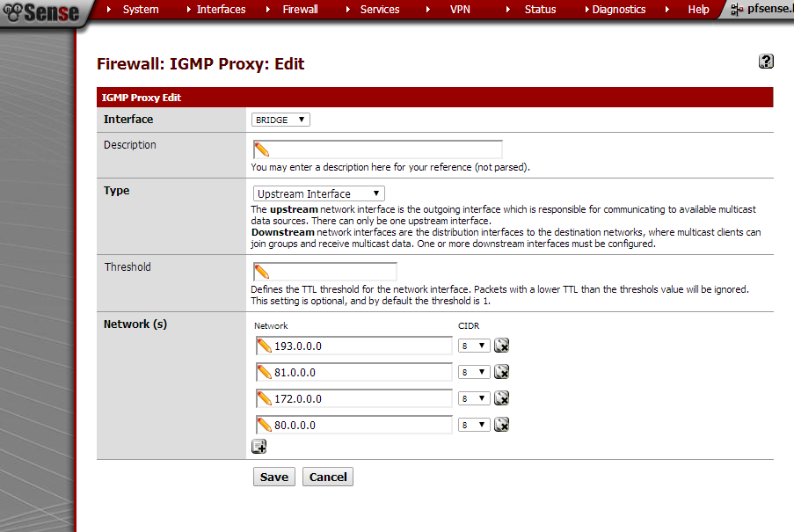This screenshot has width=794, height=532.
Task: Open the System menu
Action: click(x=141, y=9)
